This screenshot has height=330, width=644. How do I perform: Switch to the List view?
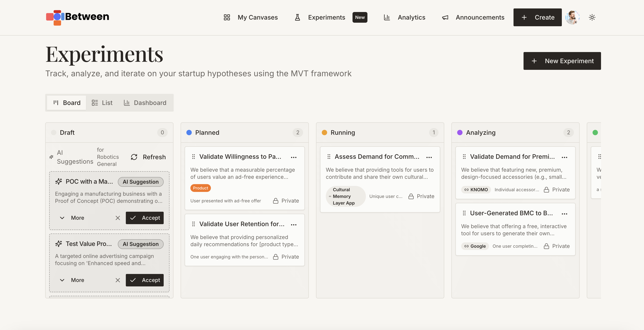[x=102, y=103]
